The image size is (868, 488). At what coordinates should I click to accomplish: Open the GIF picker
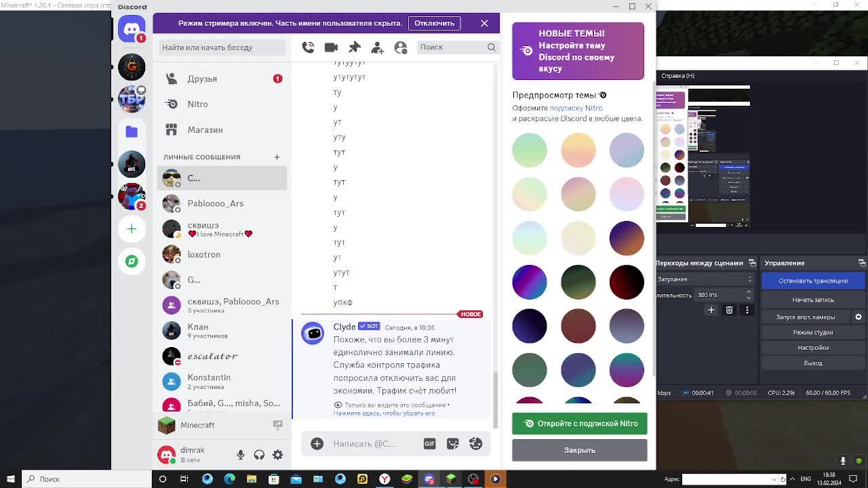(x=429, y=444)
